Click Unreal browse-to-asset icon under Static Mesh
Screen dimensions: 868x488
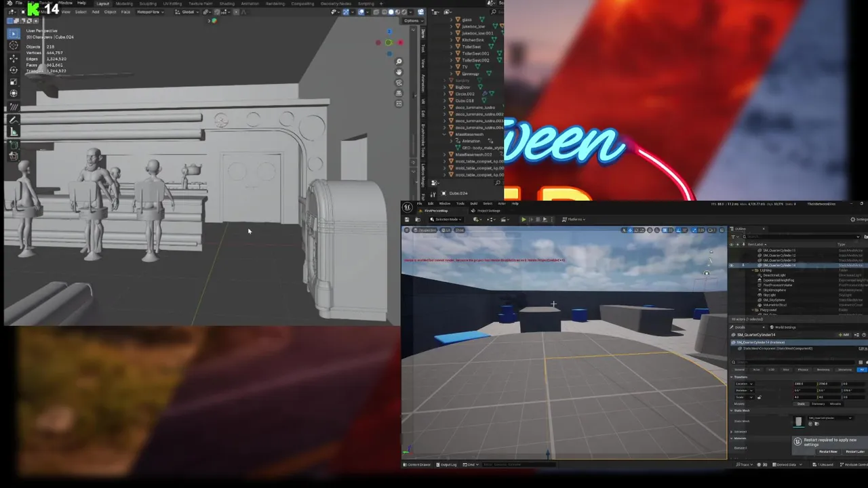[x=816, y=424]
